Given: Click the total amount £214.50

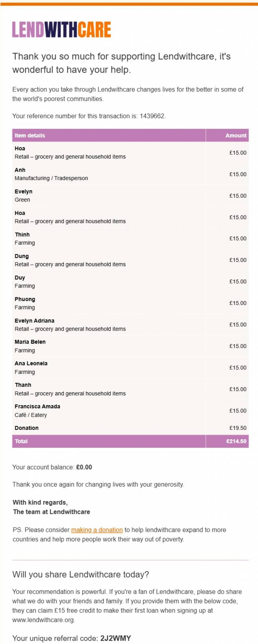Looking at the screenshot, I should pos(236,441).
